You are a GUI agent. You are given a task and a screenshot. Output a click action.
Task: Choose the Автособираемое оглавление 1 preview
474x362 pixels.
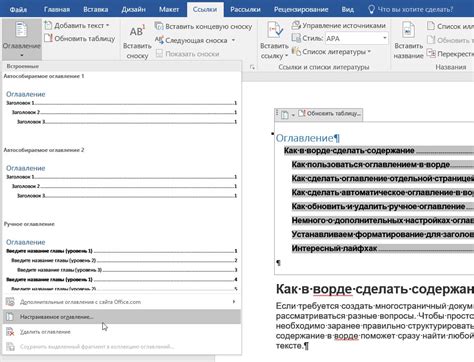[x=121, y=103]
